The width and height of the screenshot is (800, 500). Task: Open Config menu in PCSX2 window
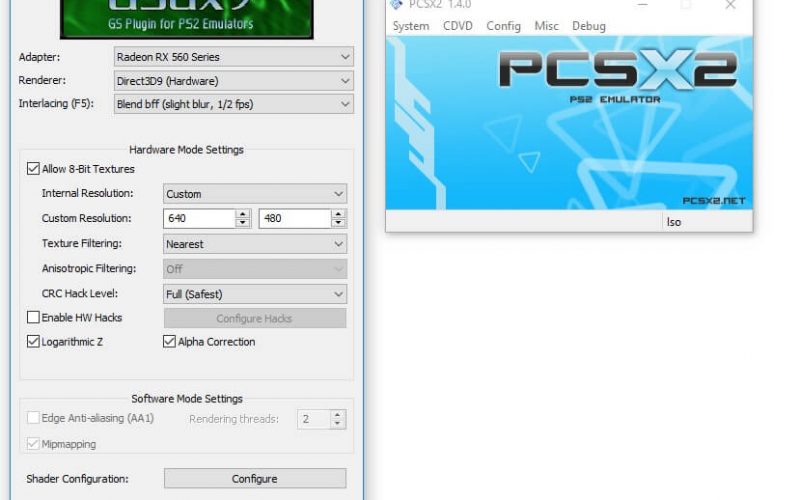point(504,26)
